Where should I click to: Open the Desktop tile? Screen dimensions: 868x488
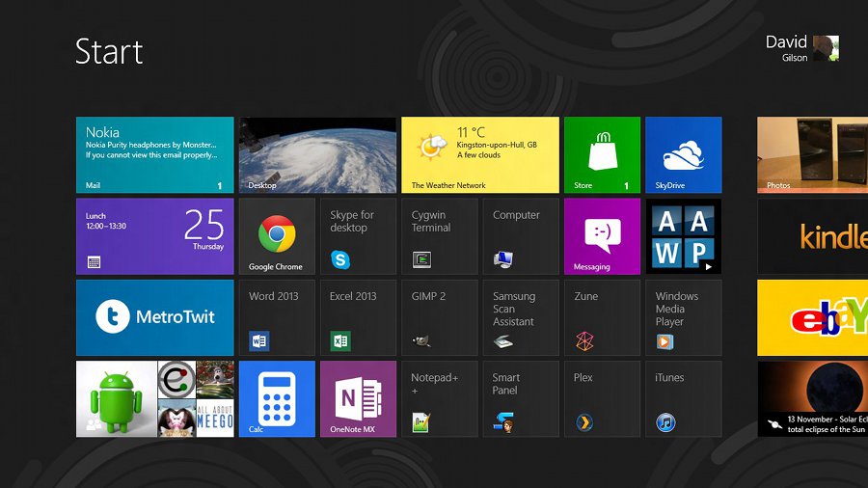coord(317,155)
